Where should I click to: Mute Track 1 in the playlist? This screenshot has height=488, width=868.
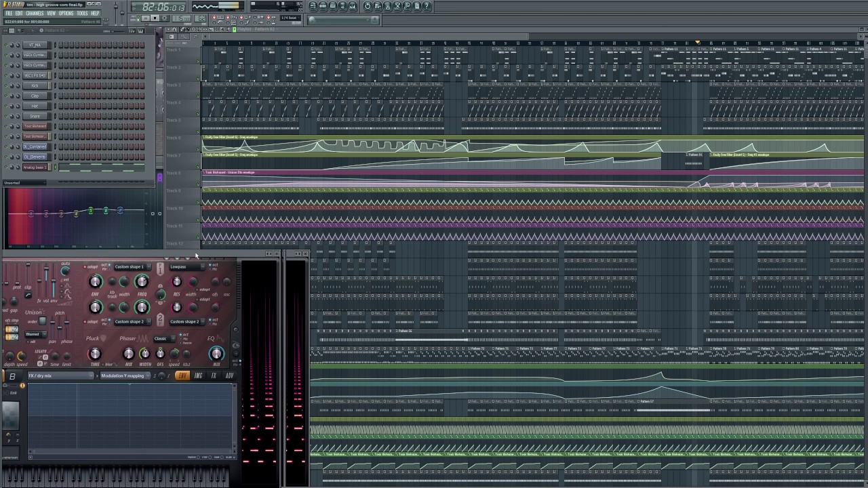tap(198, 61)
